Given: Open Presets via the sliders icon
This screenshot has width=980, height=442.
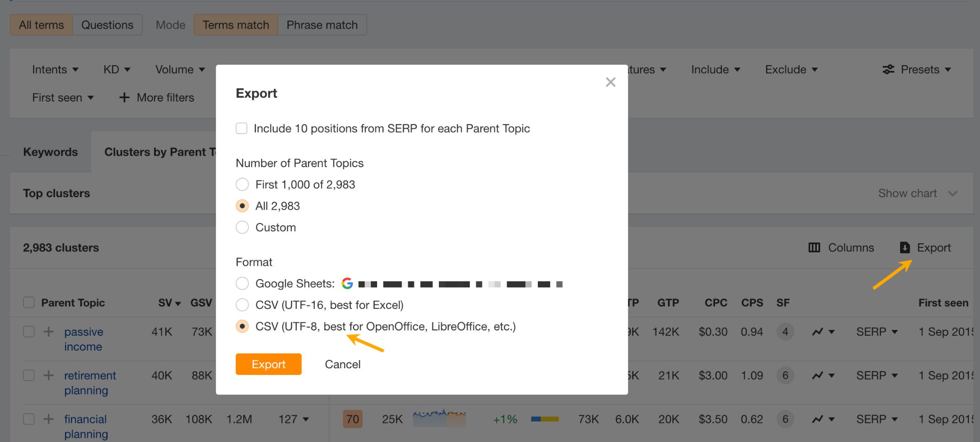Looking at the screenshot, I should (x=888, y=69).
